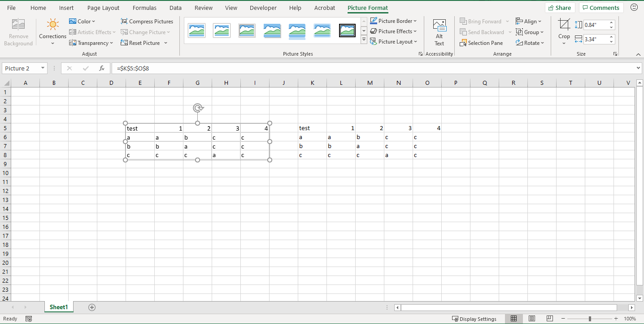Click the zoom slider handle
Image resolution: width=644 pixels, height=324 pixels.
tap(590, 319)
